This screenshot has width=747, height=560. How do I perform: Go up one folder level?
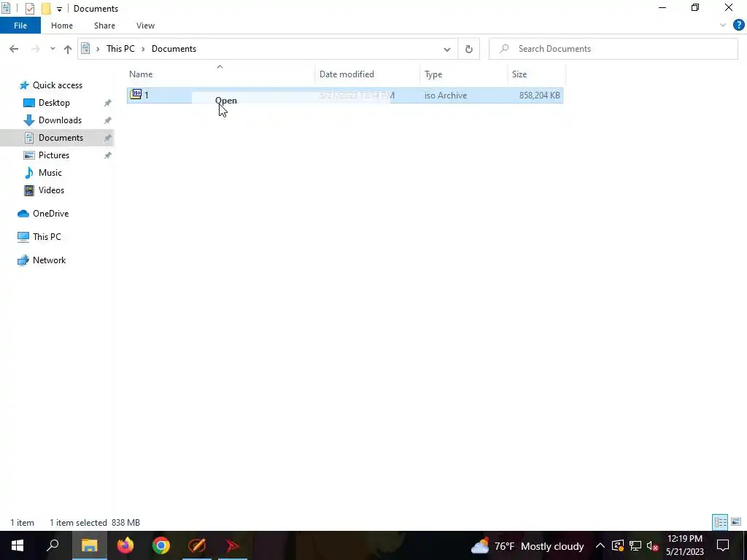(x=68, y=49)
